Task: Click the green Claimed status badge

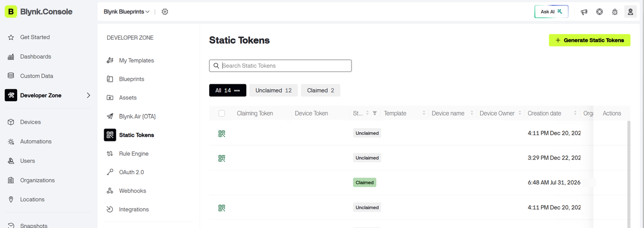Action: [365, 183]
